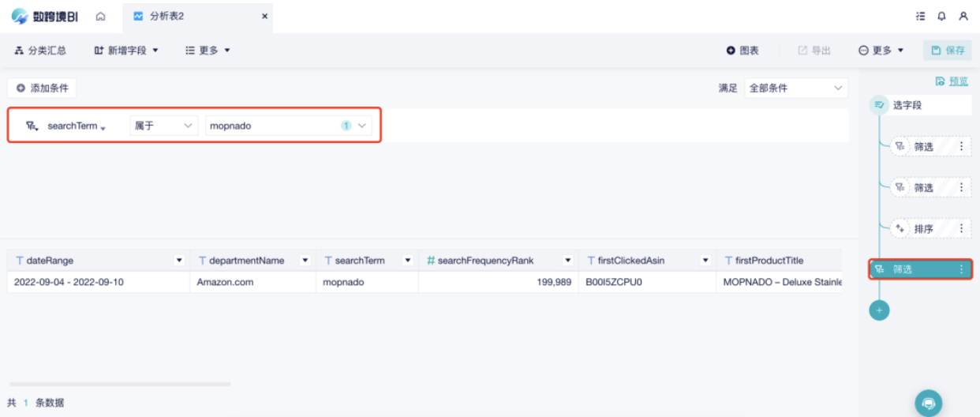
Task: Open firstClickedAsin column dropdown arrow
Action: [x=705, y=261]
